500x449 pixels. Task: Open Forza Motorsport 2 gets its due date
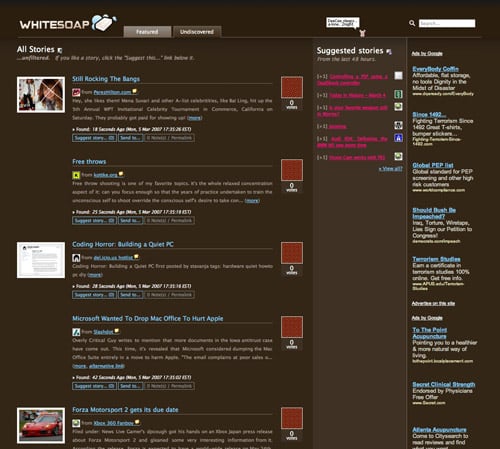click(x=125, y=410)
